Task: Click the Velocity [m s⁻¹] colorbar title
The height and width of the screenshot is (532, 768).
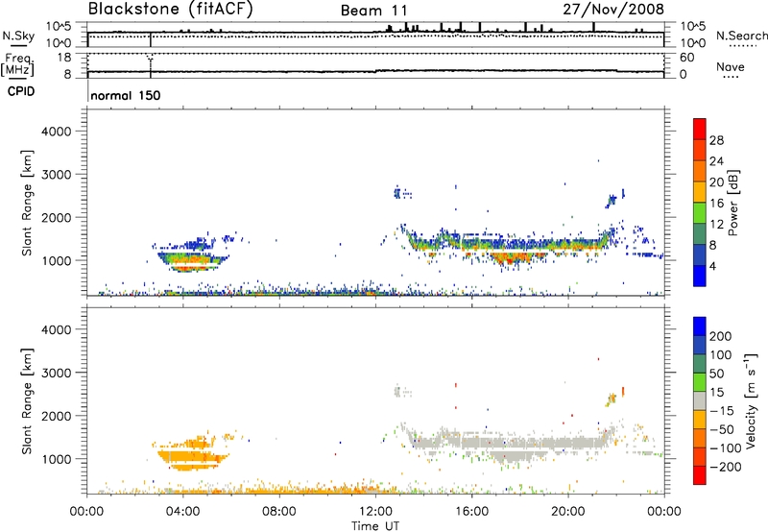Action: tap(752, 400)
